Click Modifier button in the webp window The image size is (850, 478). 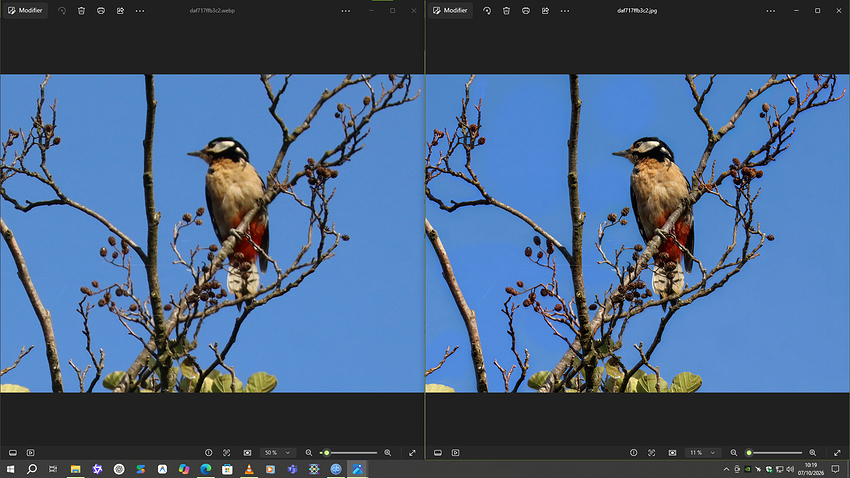[x=25, y=10]
